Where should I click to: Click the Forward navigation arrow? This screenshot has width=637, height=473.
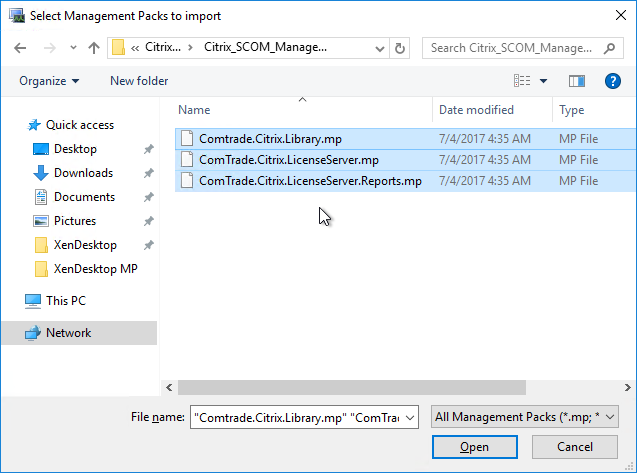50,48
